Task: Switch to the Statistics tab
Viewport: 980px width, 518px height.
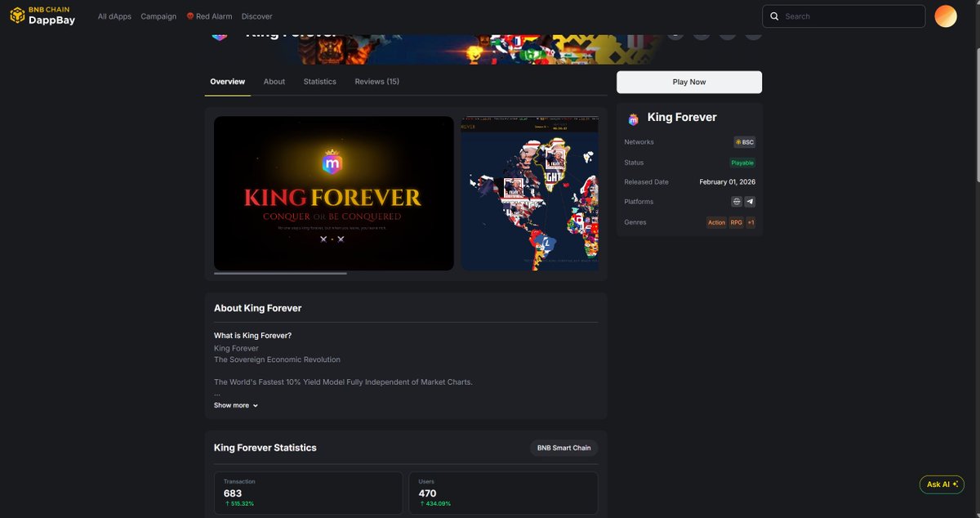Action: (319, 82)
